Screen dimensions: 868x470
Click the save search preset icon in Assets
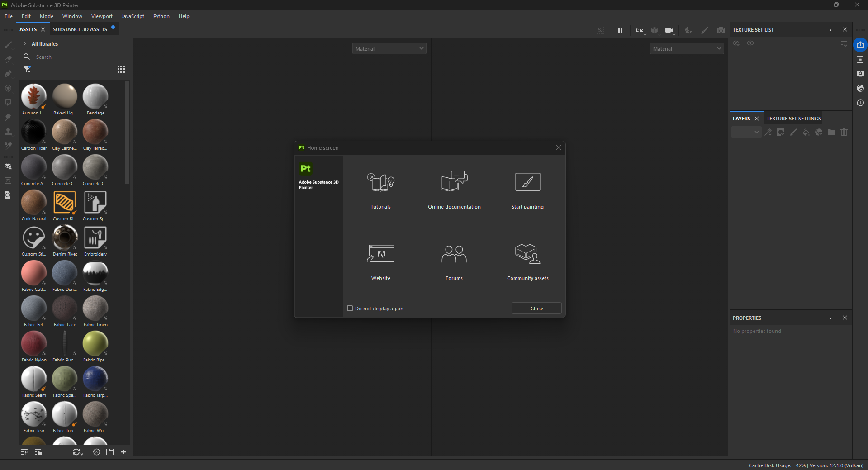pyautogui.click(x=25, y=452)
